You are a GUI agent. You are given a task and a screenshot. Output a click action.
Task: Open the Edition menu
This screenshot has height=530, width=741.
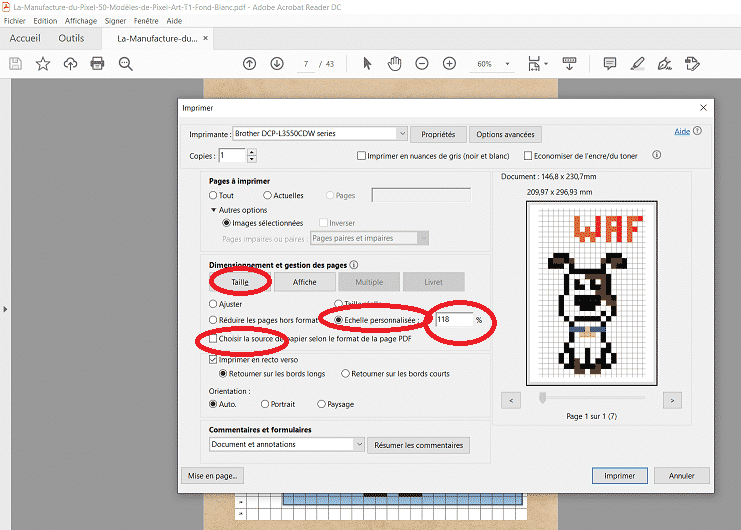coord(45,21)
